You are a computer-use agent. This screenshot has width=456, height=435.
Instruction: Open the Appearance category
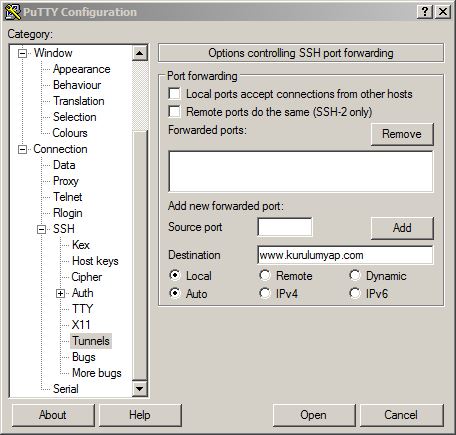(x=82, y=69)
